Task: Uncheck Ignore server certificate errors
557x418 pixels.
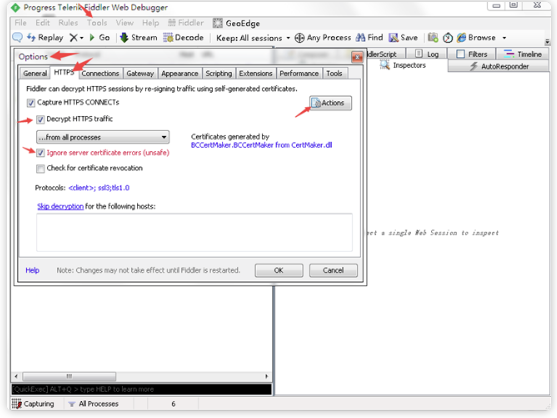Action: (40, 153)
